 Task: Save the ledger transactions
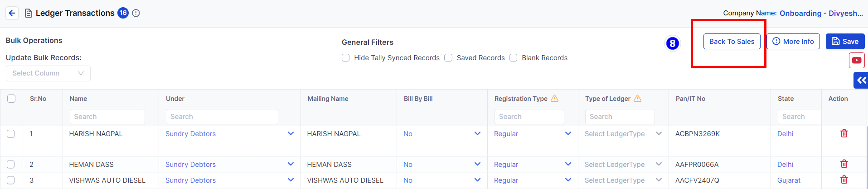coord(845,42)
